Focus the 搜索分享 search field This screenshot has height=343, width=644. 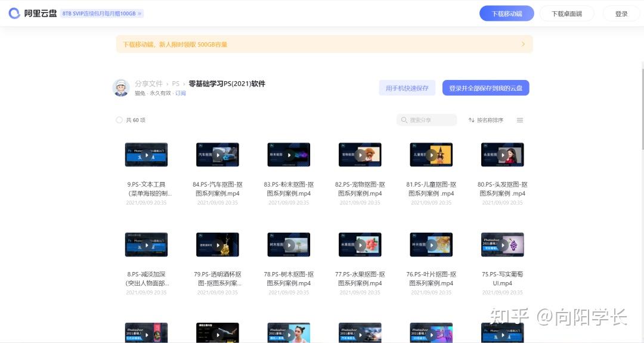point(427,120)
